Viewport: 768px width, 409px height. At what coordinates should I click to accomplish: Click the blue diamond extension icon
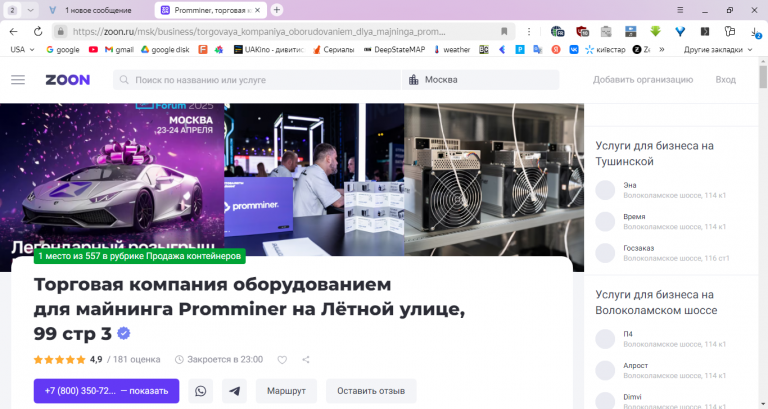coord(680,31)
